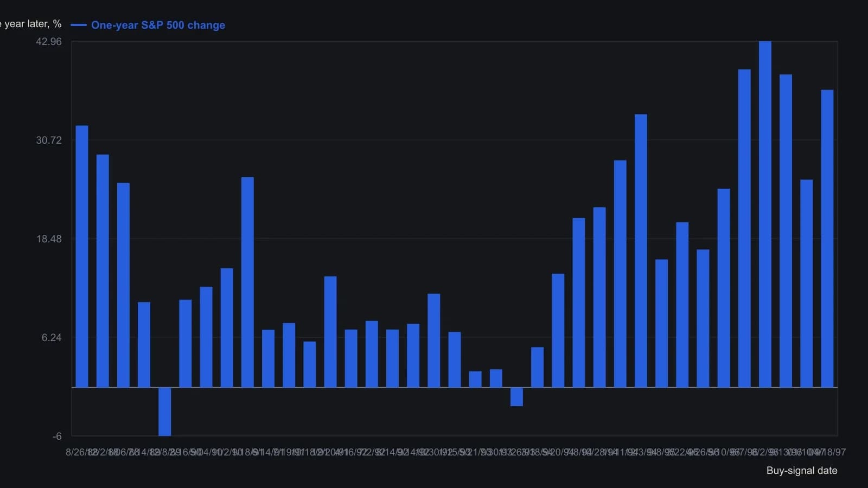Click the 42.96 y-axis label
Viewport: 868px width, 488px height.
pyautogui.click(x=49, y=42)
